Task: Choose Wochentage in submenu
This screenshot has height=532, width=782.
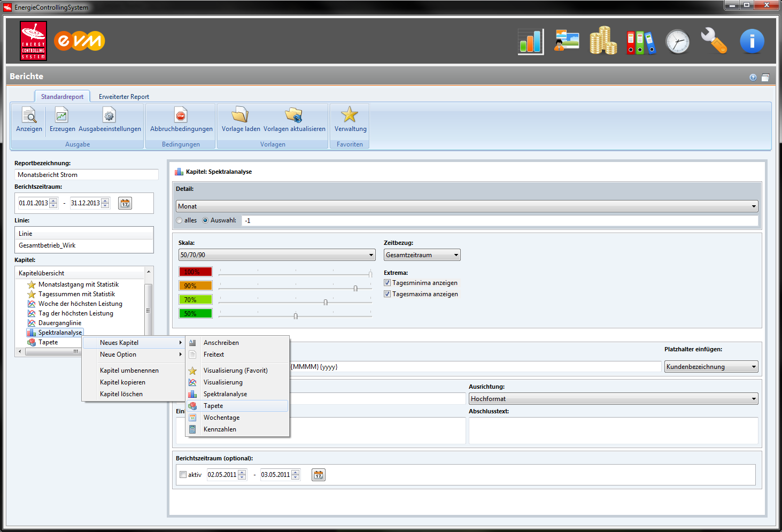Action: tap(237, 418)
